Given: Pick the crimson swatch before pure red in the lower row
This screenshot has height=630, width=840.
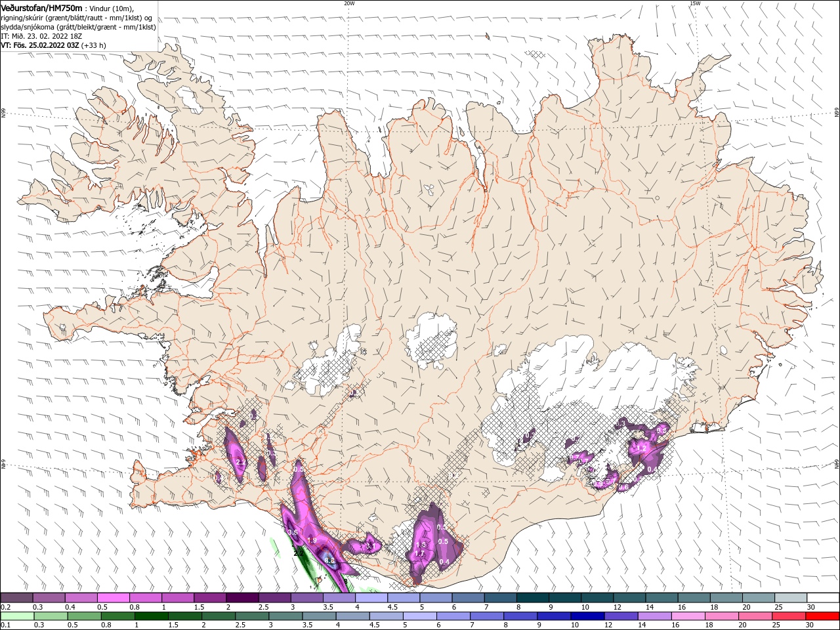Looking at the screenshot, I should (x=789, y=616).
